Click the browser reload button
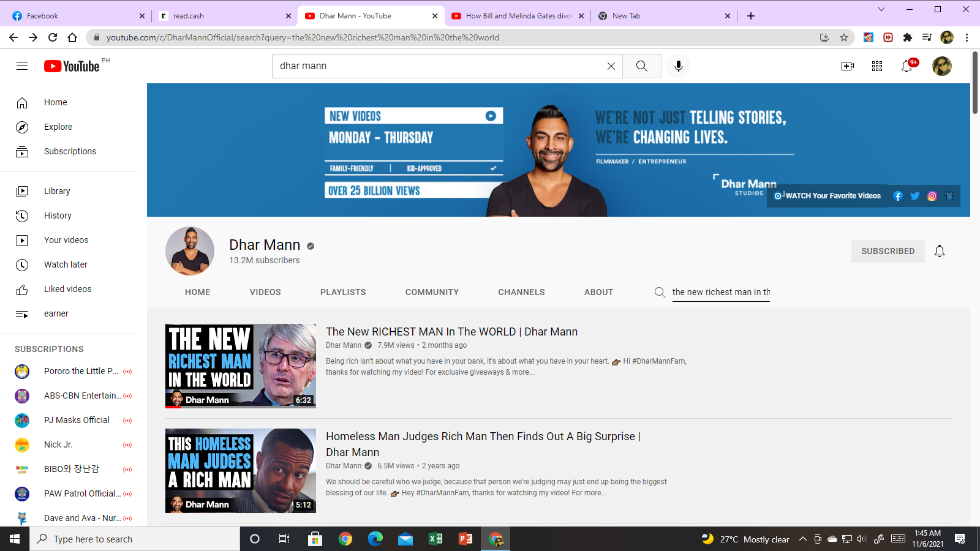The height and width of the screenshot is (551, 980). (x=53, y=37)
